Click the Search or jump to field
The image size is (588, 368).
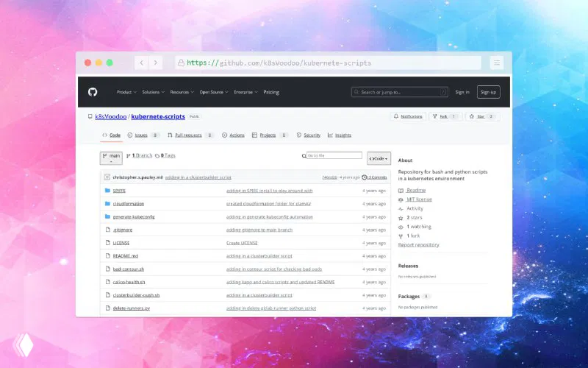(399, 92)
